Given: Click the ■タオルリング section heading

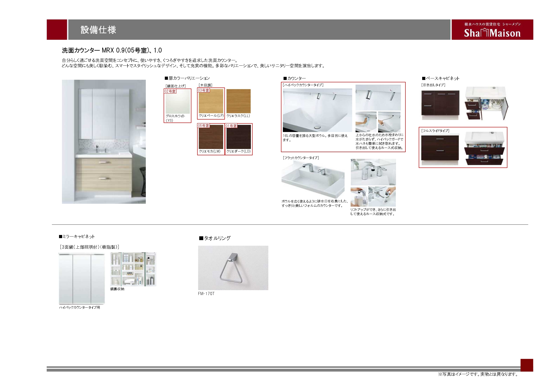Looking at the screenshot, I should point(215,238).
